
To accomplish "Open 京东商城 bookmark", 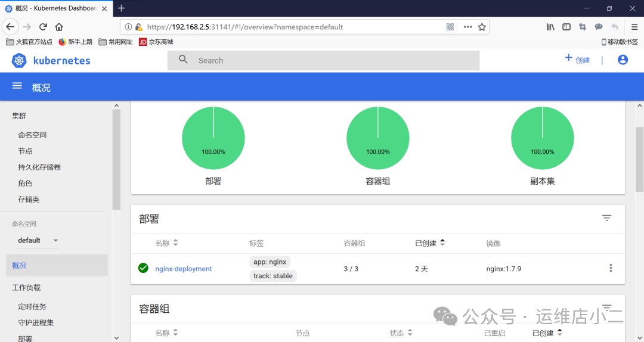I will point(156,42).
